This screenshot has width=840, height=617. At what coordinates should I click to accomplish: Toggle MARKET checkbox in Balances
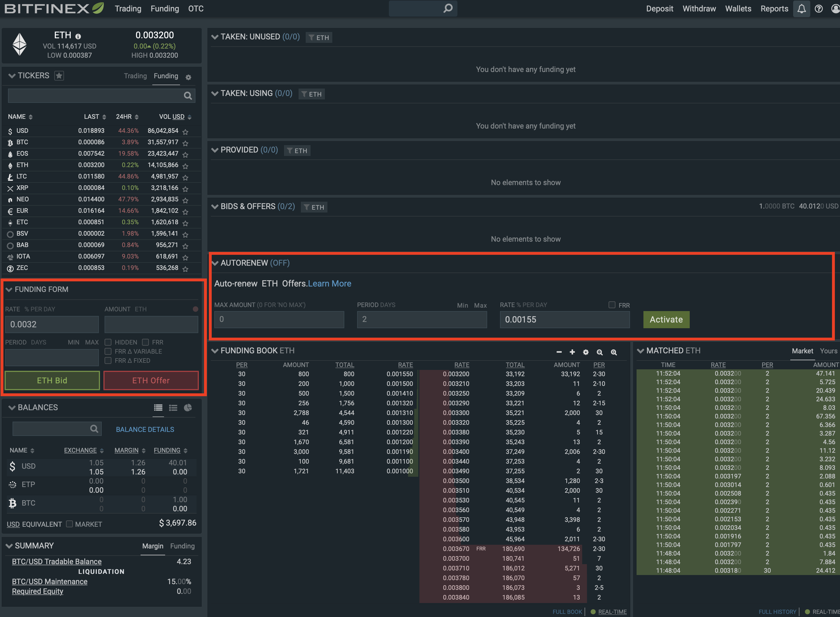tap(69, 524)
